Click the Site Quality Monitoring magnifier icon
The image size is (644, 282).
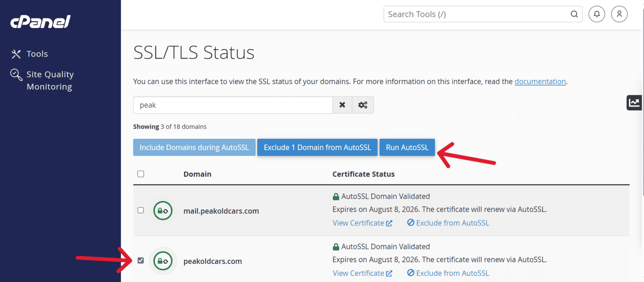16,75
